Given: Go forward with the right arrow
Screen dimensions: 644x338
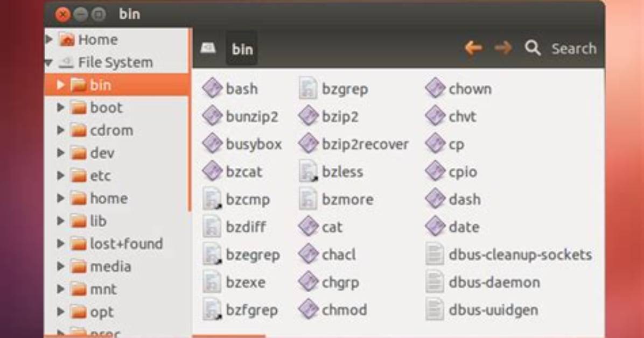Looking at the screenshot, I should 503,48.
